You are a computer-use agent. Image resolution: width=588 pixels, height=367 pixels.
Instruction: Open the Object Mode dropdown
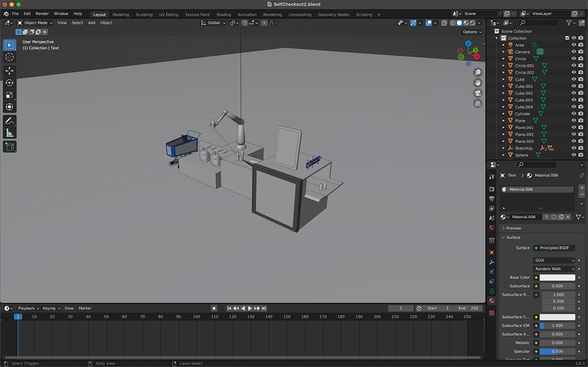[35, 23]
